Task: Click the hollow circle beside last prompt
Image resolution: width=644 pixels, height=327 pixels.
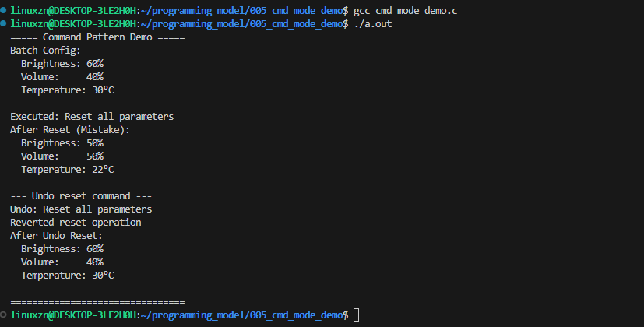Action: click(x=3, y=315)
